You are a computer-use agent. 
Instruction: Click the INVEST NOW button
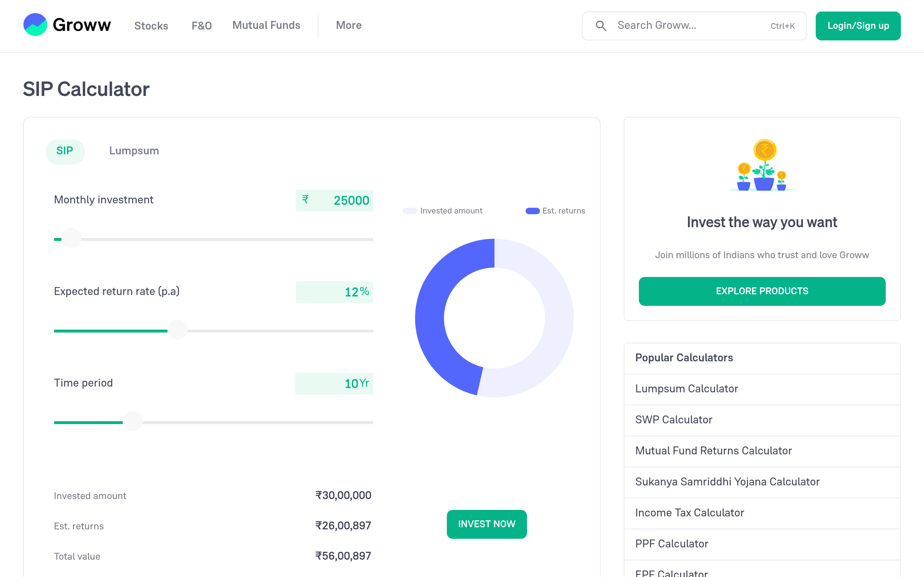487,524
